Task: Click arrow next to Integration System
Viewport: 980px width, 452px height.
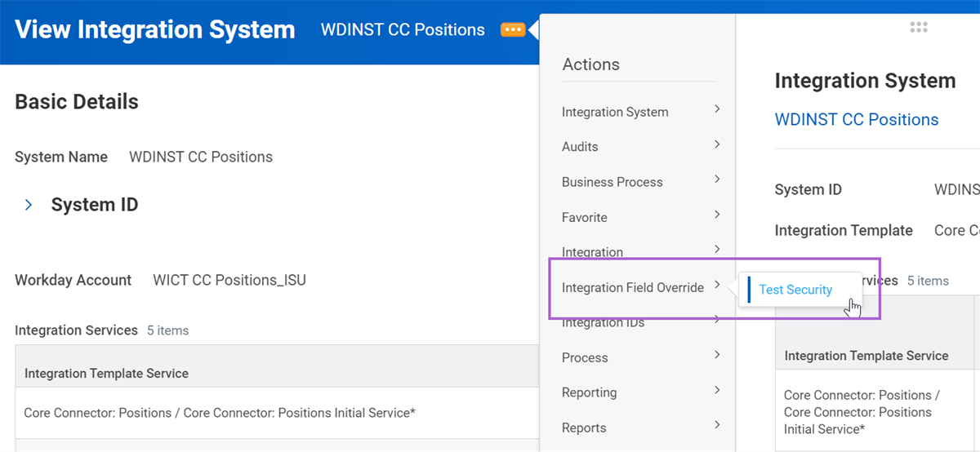Action: click(x=717, y=109)
